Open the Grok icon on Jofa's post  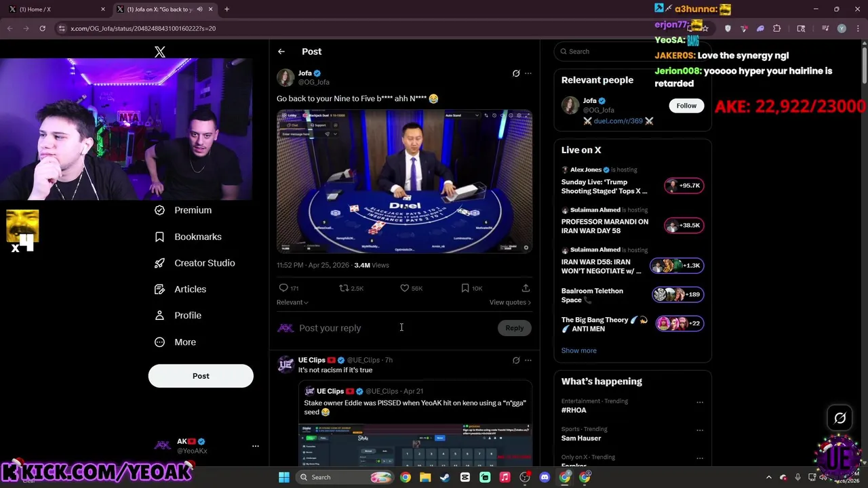pyautogui.click(x=516, y=73)
